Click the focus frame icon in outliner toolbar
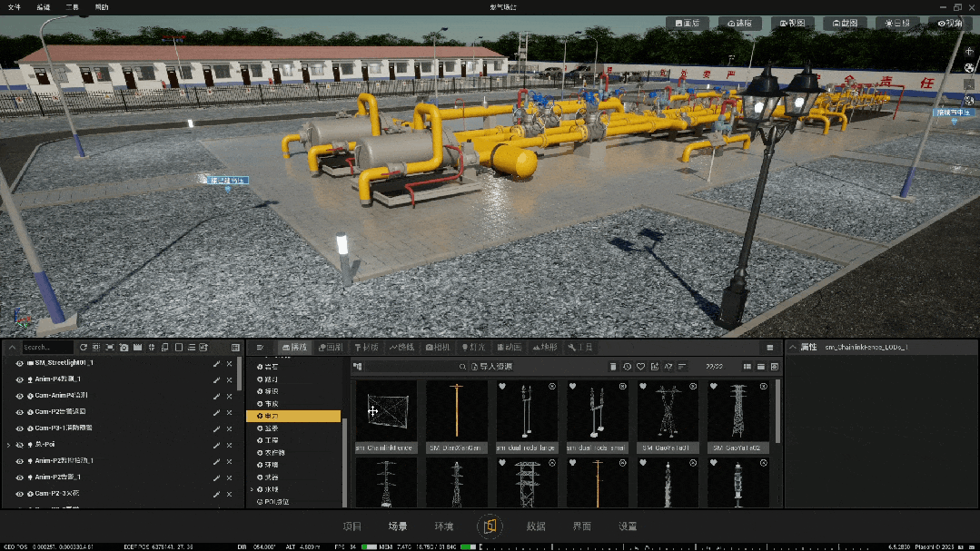This screenshot has height=551, width=980. coord(110,348)
